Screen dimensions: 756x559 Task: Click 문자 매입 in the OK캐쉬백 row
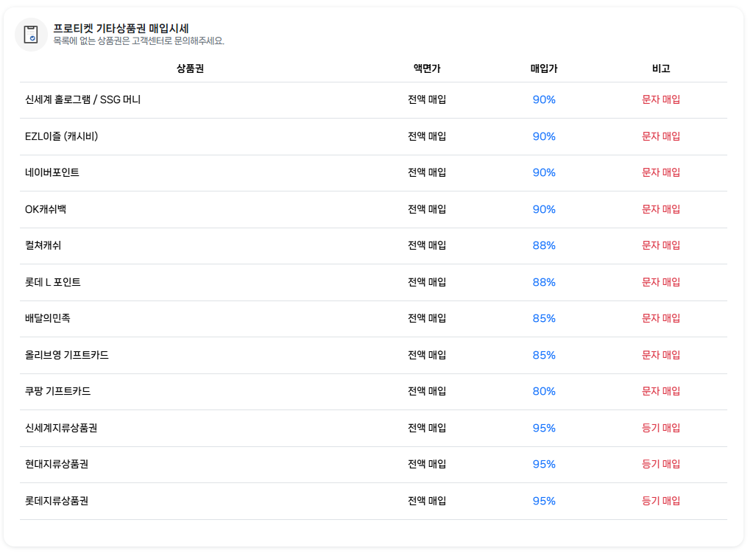point(661,209)
